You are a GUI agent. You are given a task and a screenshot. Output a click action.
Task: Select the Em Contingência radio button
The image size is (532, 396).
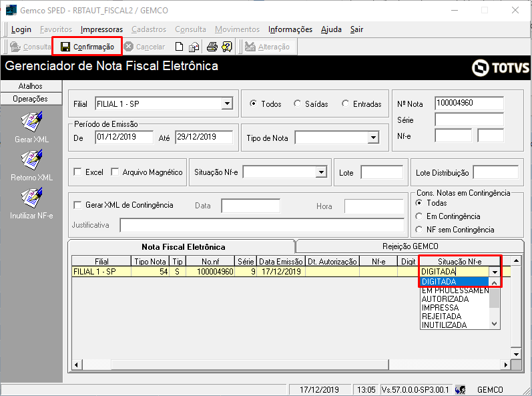click(419, 216)
